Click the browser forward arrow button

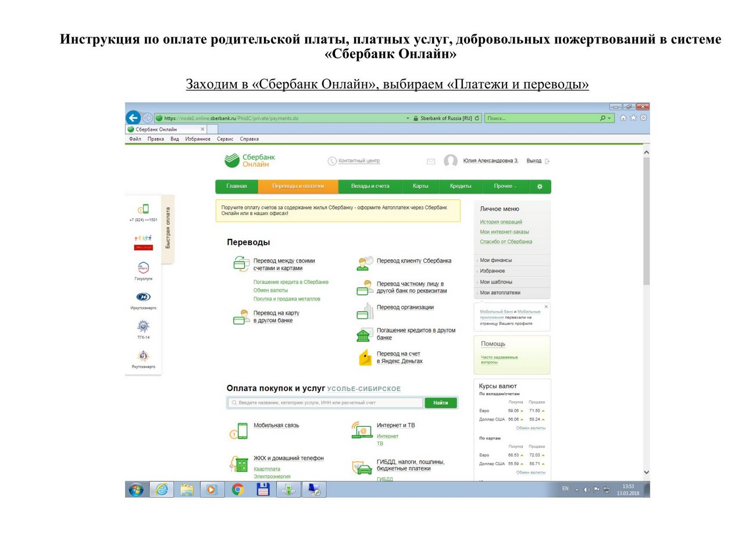[x=147, y=118]
